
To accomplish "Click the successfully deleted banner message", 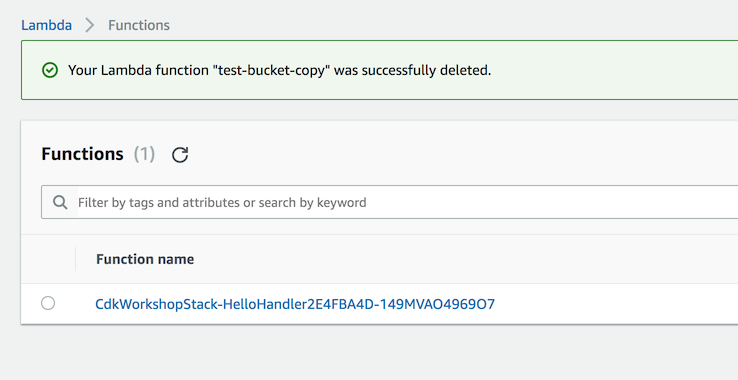I will point(280,70).
